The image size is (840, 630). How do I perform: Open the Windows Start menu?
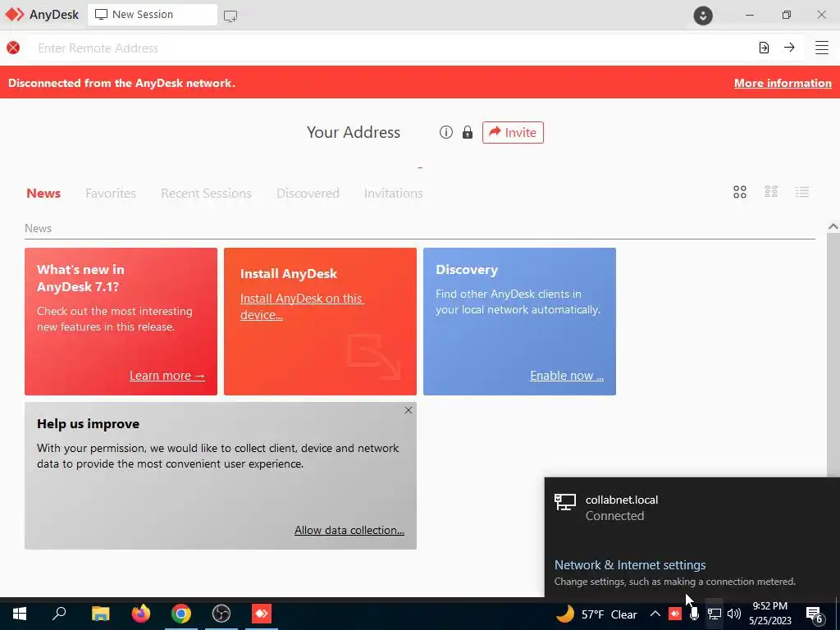(20, 614)
